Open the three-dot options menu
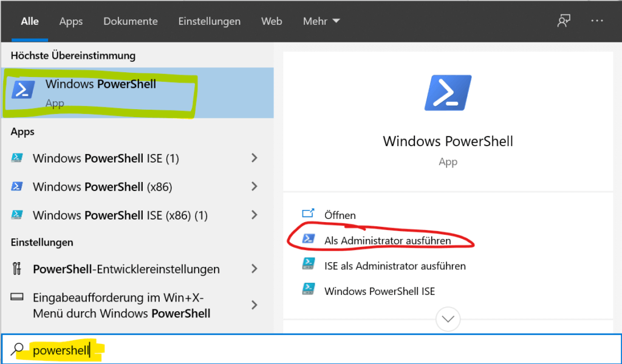This screenshot has height=364, width=622. (597, 21)
